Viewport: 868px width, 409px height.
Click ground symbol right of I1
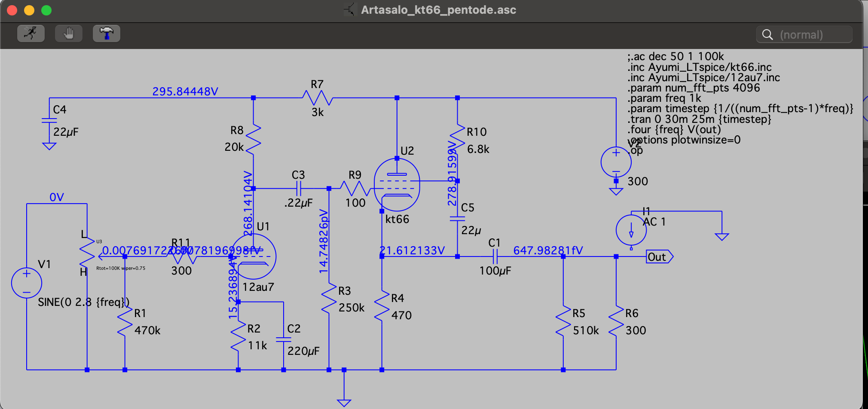pyautogui.click(x=722, y=237)
